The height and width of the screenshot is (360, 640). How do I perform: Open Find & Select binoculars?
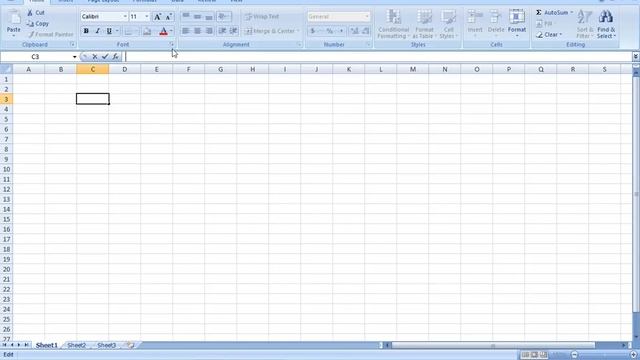[606, 24]
